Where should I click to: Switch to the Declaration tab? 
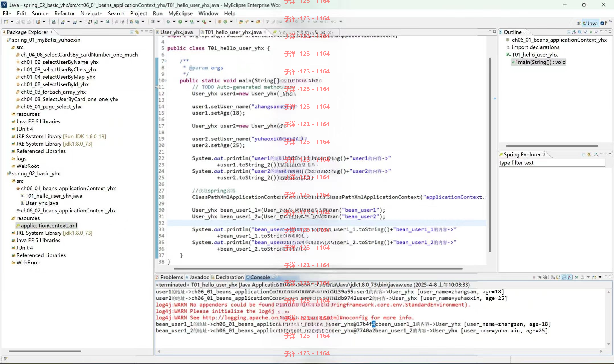[227, 277]
